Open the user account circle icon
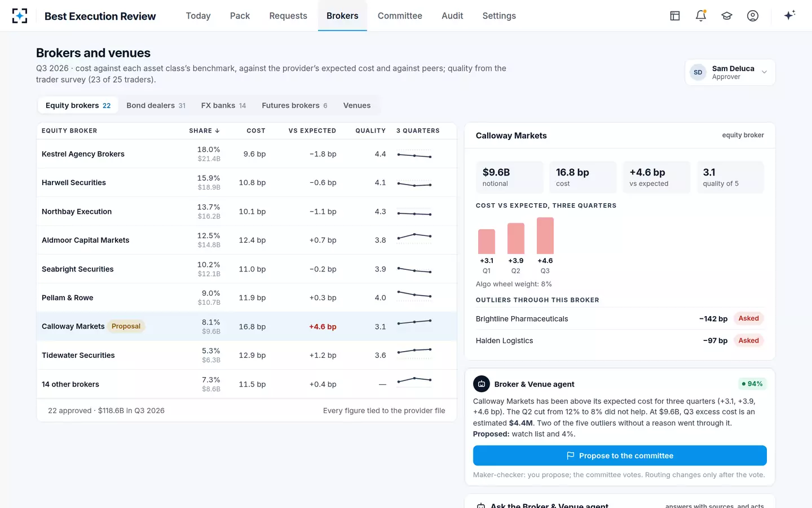812x508 pixels. (753, 16)
